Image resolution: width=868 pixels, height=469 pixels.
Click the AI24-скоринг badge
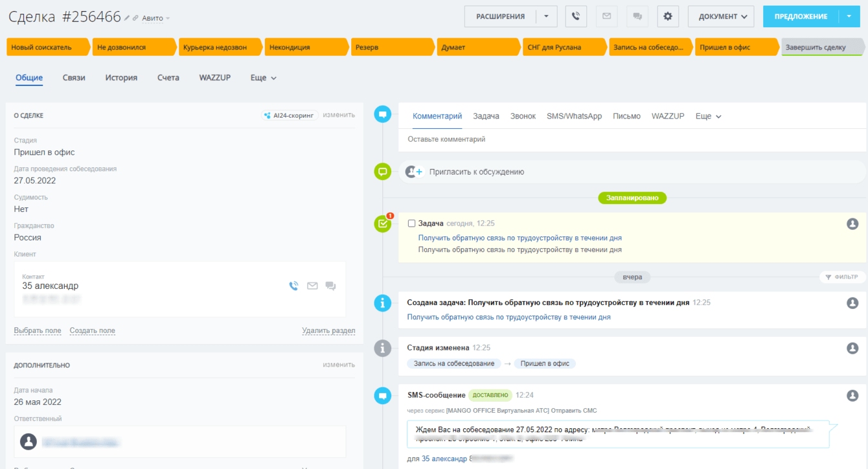click(290, 115)
